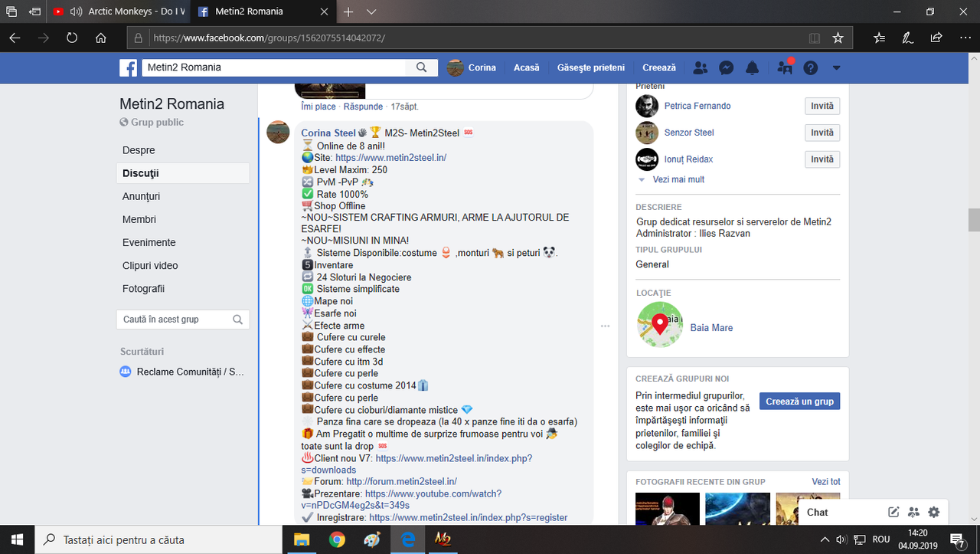Go to the browser home page
The width and height of the screenshot is (980, 554).
[100, 38]
